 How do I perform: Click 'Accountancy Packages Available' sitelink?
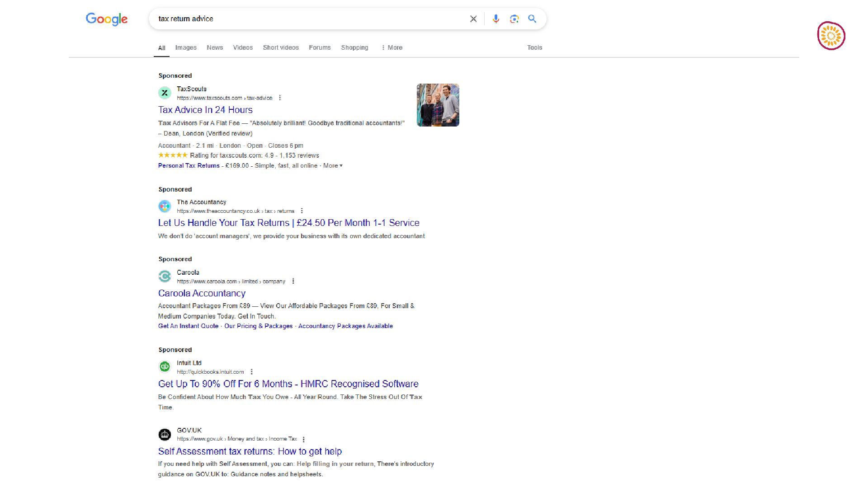point(345,326)
